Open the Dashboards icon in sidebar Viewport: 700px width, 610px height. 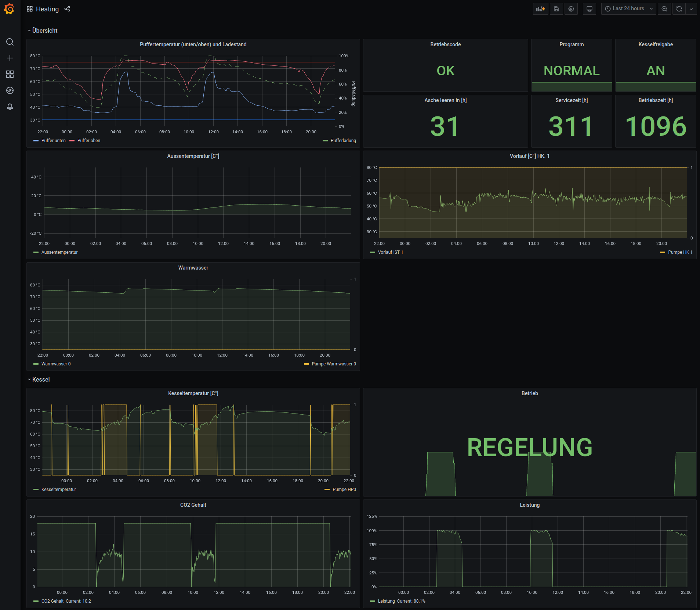(10, 74)
